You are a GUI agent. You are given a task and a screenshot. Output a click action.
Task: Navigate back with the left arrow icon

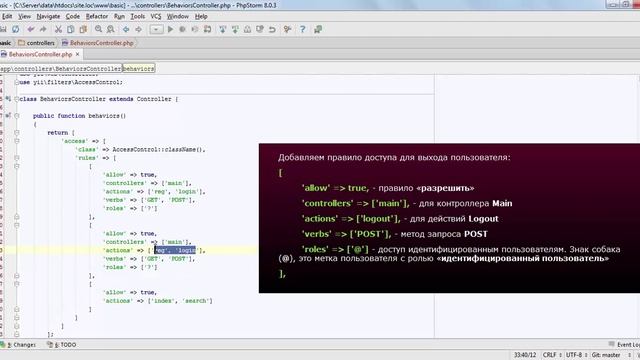click(x=126, y=29)
